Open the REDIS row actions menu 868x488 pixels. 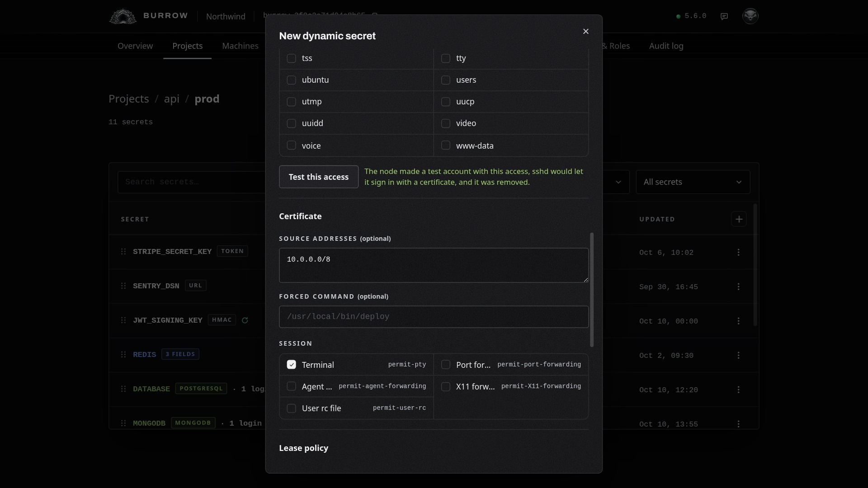point(739,355)
